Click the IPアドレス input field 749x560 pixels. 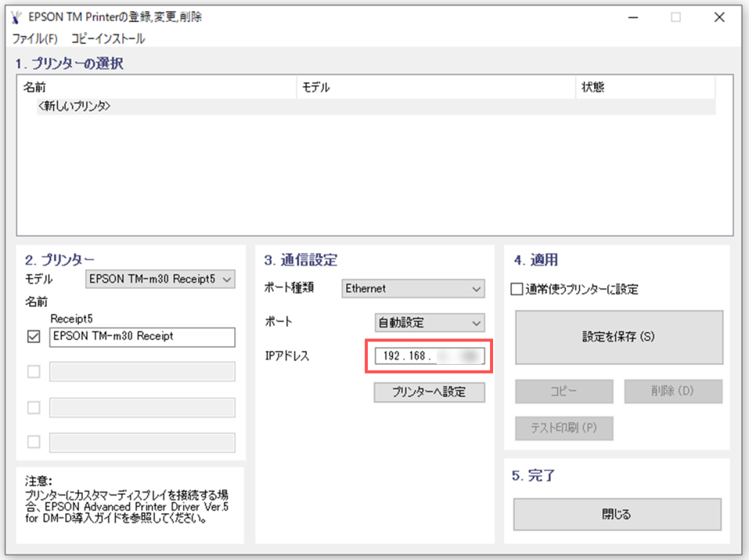[429, 356]
